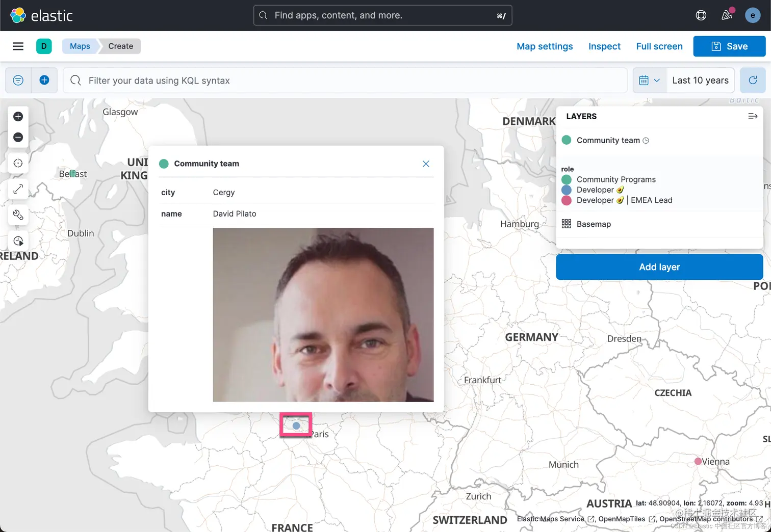Go to Maps breadcrumb

coord(80,46)
